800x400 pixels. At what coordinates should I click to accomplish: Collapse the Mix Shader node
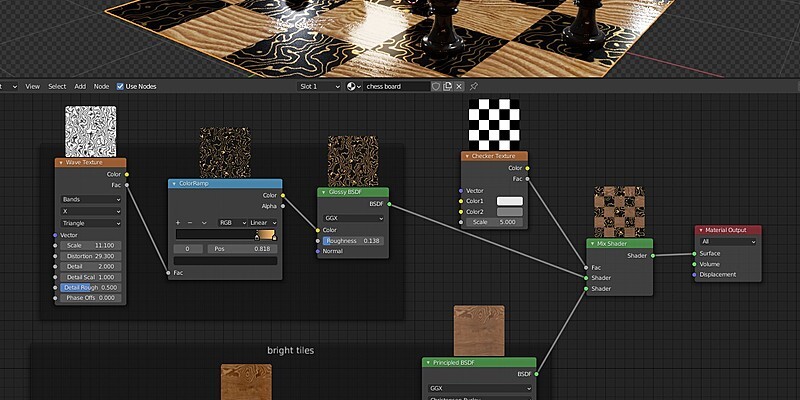click(x=592, y=244)
